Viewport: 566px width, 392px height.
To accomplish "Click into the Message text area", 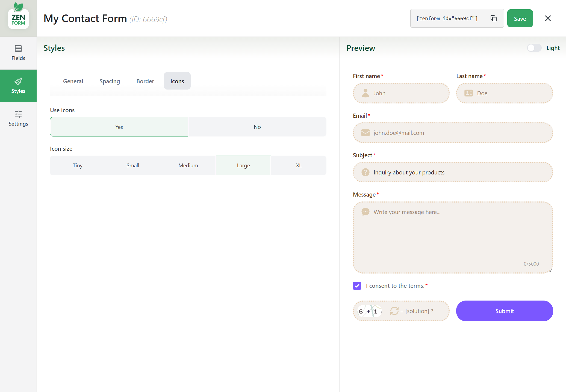I will pos(453,237).
